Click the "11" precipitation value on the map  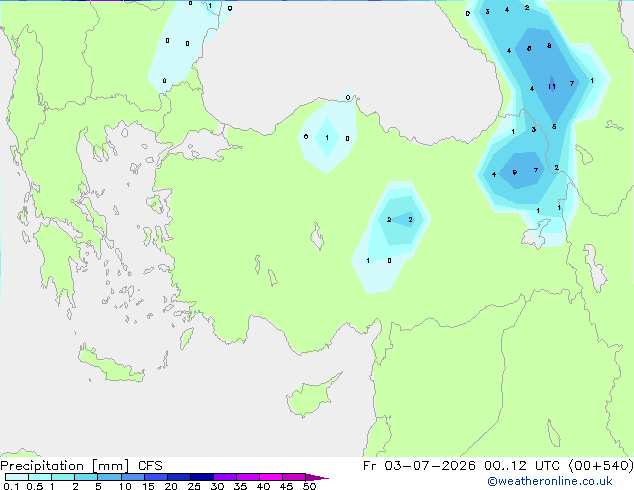coord(552,87)
